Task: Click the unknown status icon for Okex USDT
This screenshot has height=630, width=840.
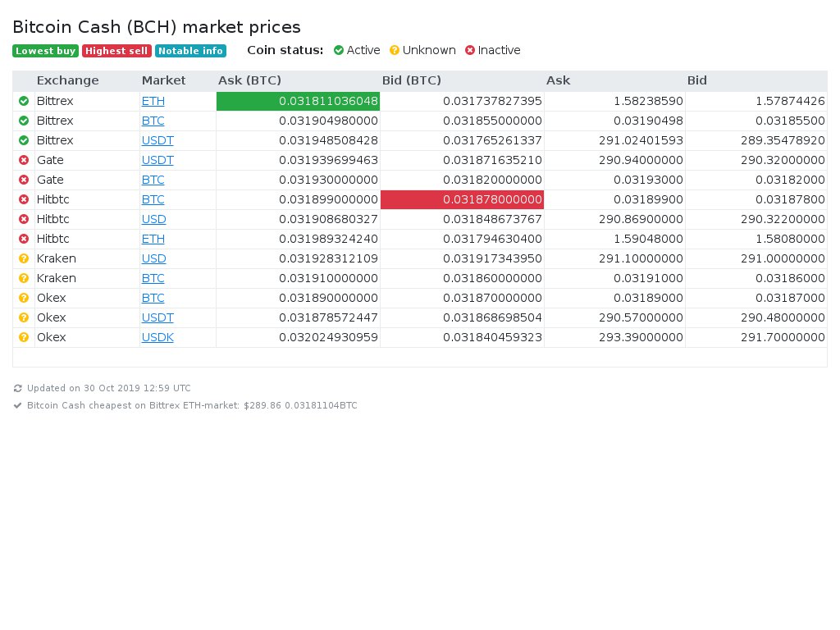Action: pos(24,317)
